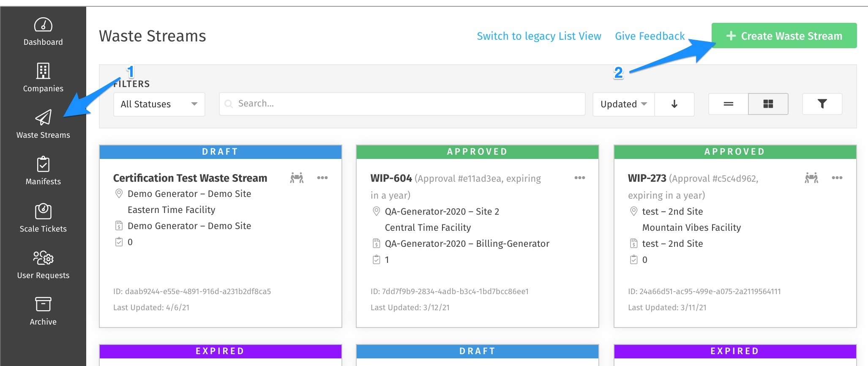Open the WIP-604 waste stream title
This screenshot has width=868, height=366.
[x=391, y=178]
